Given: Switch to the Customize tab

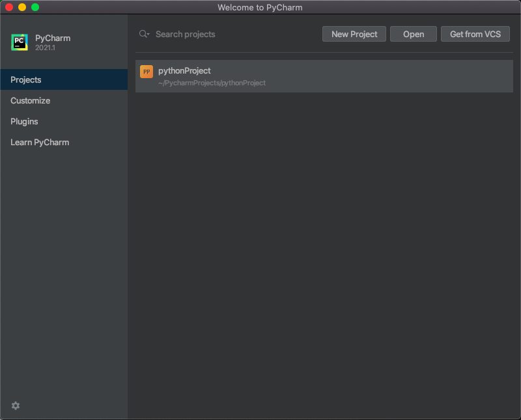Looking at the screenshot, I should click(30, 100).
